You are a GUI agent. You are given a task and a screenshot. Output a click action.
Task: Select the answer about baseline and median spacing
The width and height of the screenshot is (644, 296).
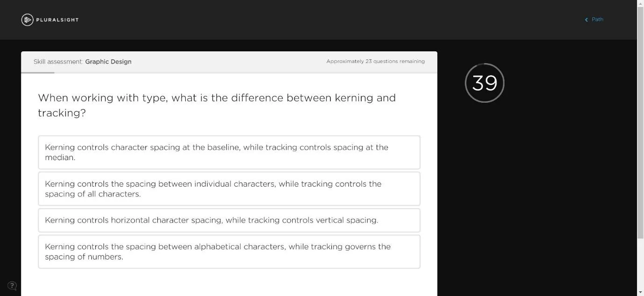(229, 152)
